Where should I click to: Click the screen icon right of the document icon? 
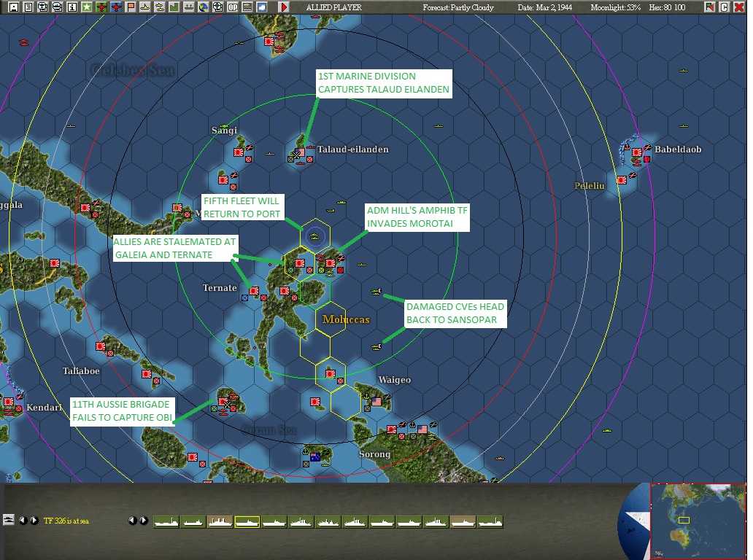click(43, 7)
